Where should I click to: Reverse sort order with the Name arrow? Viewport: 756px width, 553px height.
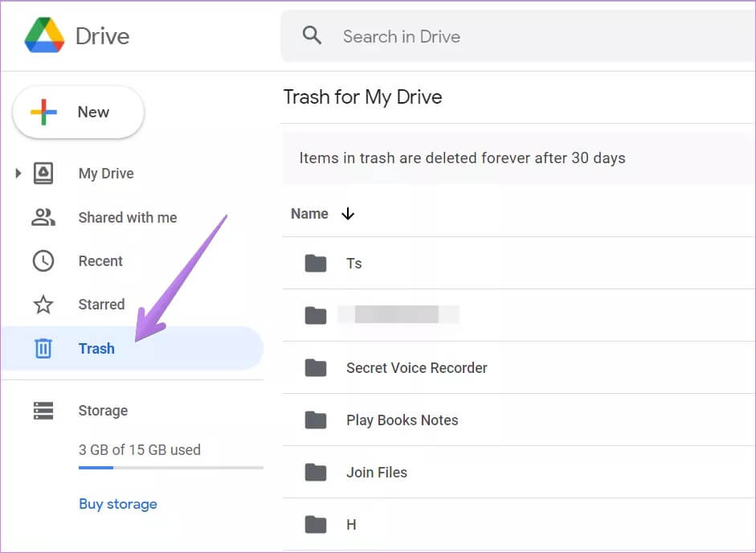[348, 214]
